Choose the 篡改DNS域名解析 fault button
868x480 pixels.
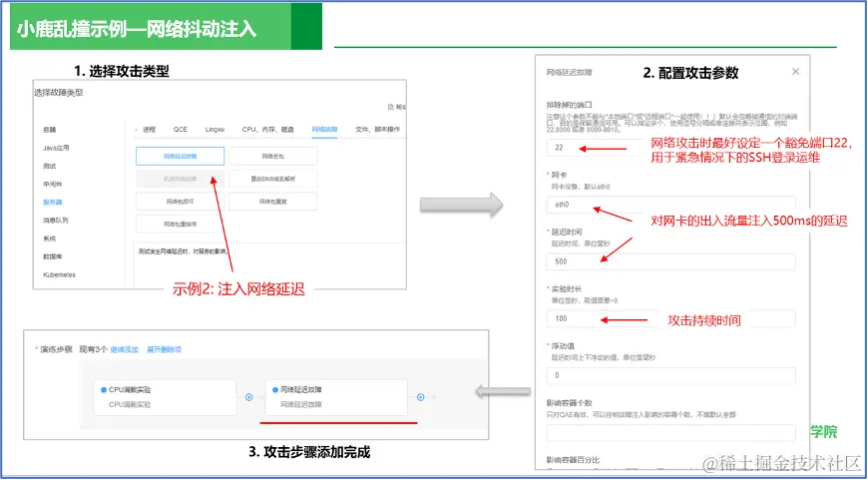point(273,179)
